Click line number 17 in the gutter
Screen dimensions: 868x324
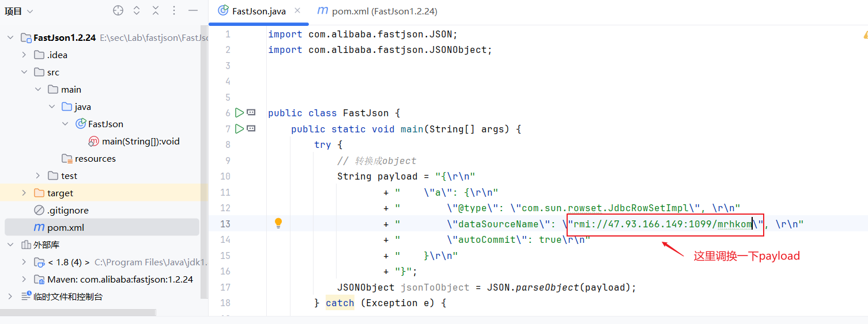pyautogui.click(x=225, y=287)
